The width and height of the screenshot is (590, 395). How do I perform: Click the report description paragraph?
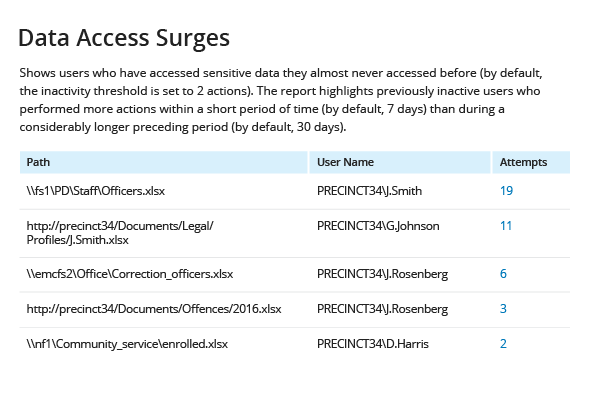pyautogui.click(x=281, y=100)
